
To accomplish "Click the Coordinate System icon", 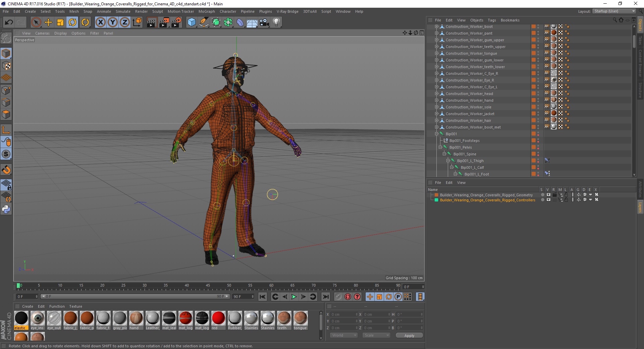I will (137, 22).
